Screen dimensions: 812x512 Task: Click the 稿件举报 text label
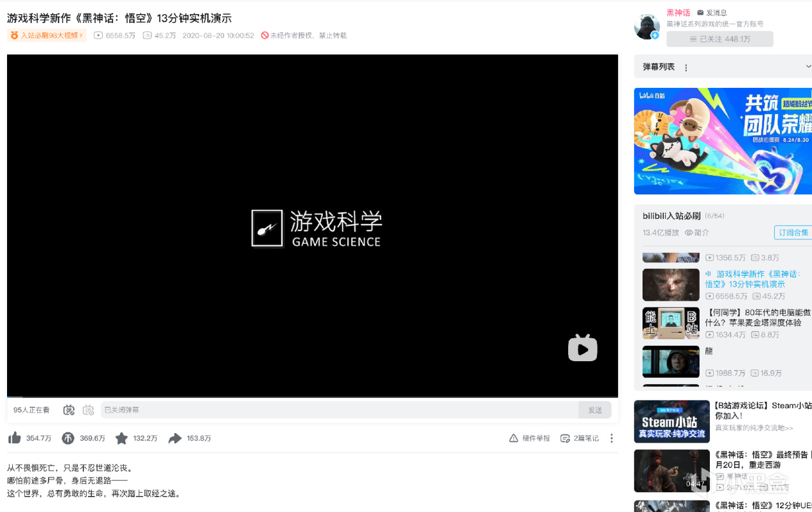tap(536, 438)
